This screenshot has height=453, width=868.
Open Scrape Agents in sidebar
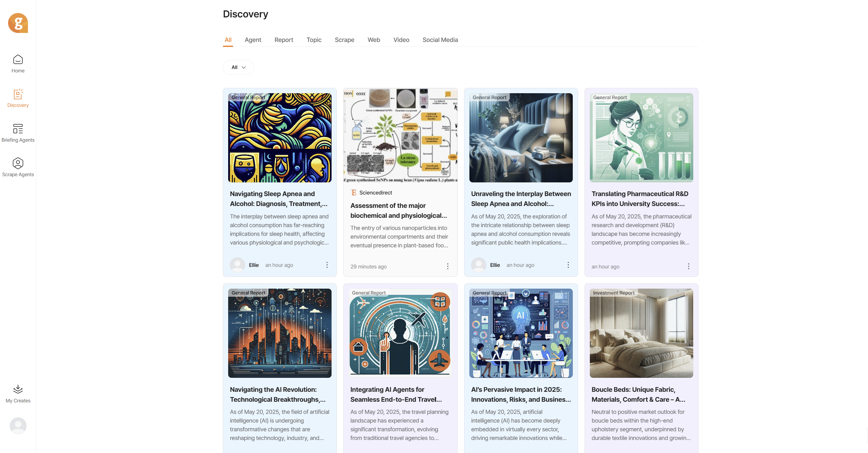[x=18, y=167]
